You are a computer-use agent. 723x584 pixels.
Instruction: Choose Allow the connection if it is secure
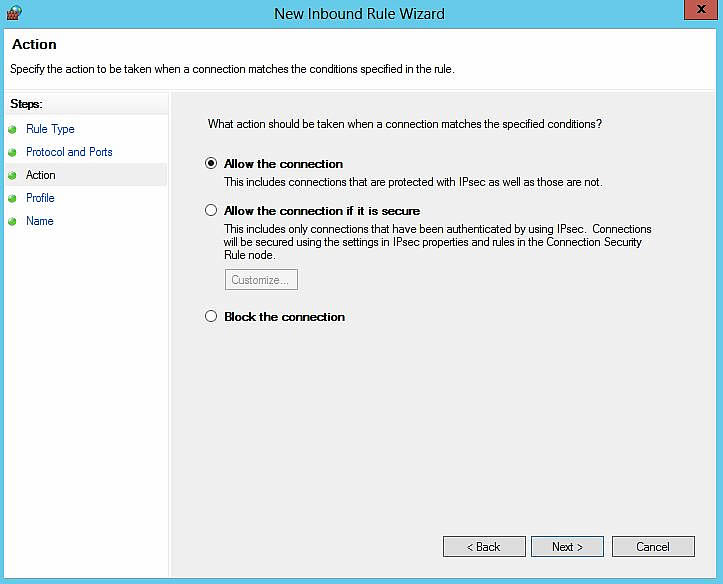(x=211, y=211)
